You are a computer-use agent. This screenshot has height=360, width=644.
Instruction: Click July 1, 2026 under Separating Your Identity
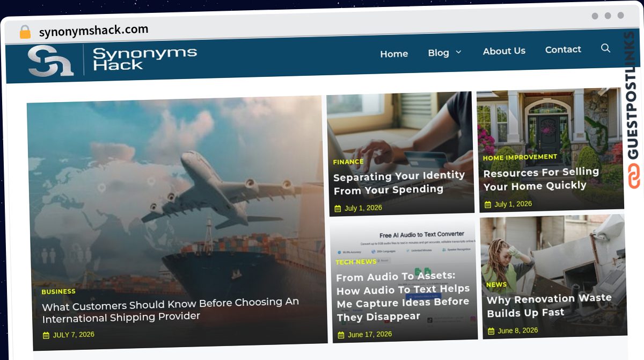coord(363,208)
